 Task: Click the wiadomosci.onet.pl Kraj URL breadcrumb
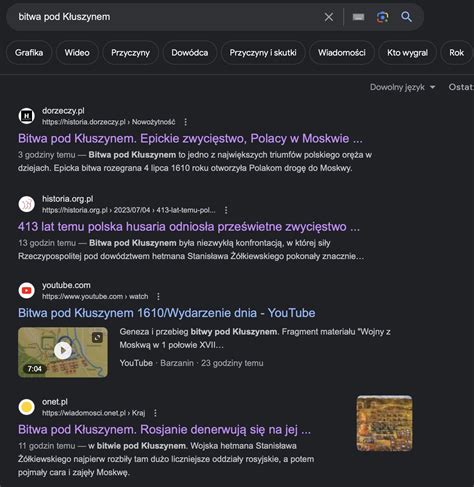pyautogui.click(x=94, y=413)
